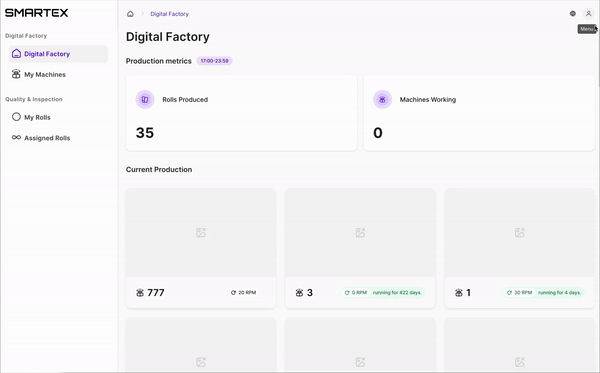Click machine icon beside number 3

pos(299,293)
